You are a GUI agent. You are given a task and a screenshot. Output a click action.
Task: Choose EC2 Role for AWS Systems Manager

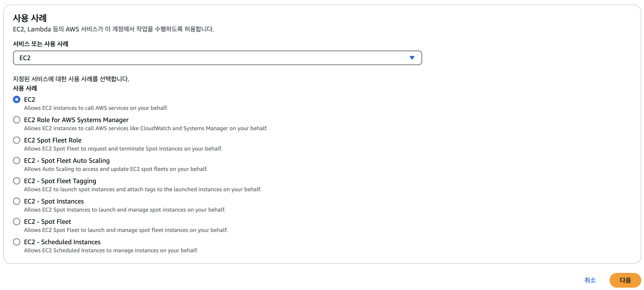(x=16, y=120)
